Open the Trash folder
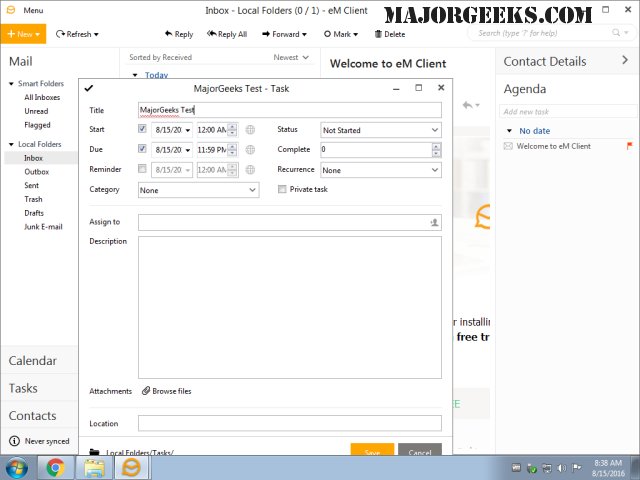Screen dimensions: 640x480 pyautogui.click(x=33, y=199)
